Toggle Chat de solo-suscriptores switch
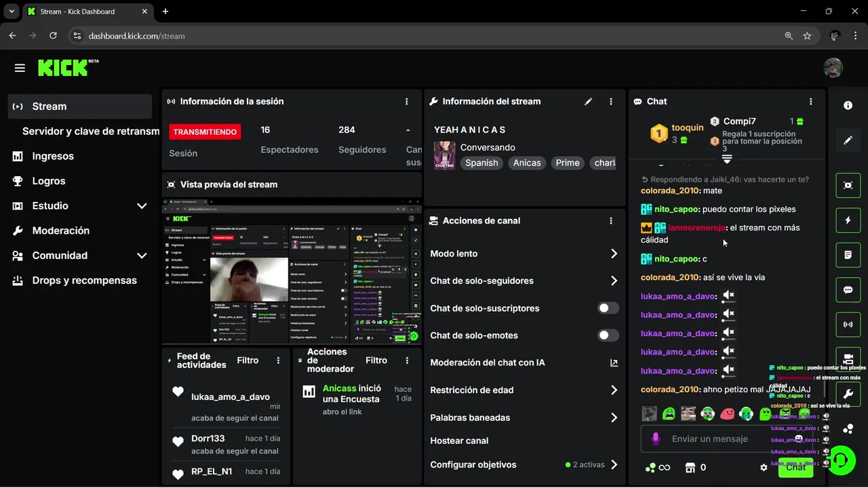The height and width of the screenshot is (488, 868). [x=608, y=308]
